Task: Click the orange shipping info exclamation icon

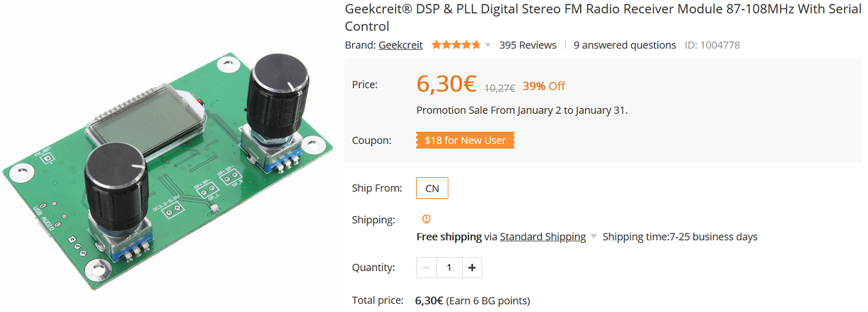Action: [427, 219]
